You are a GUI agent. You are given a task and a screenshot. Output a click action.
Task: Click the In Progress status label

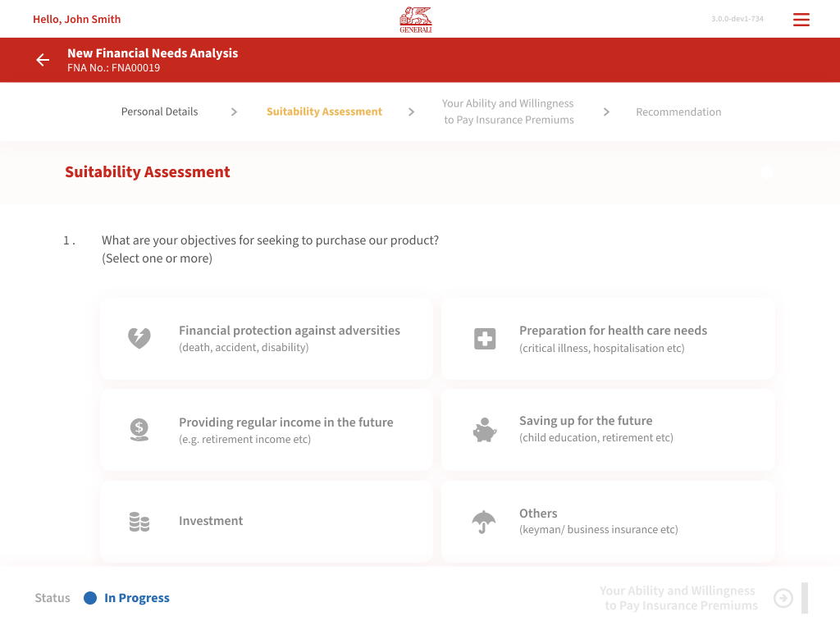pyautogui.click(x=137, y=598)
